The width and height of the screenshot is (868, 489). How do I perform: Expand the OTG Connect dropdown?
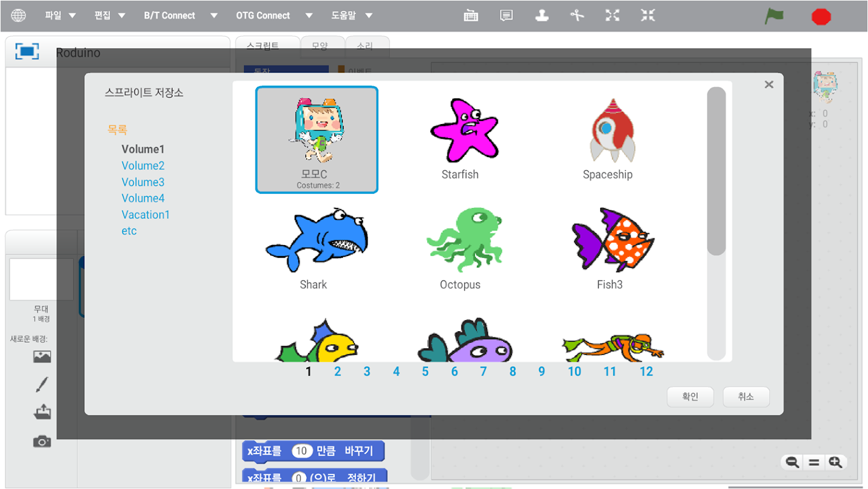point(274,16)
